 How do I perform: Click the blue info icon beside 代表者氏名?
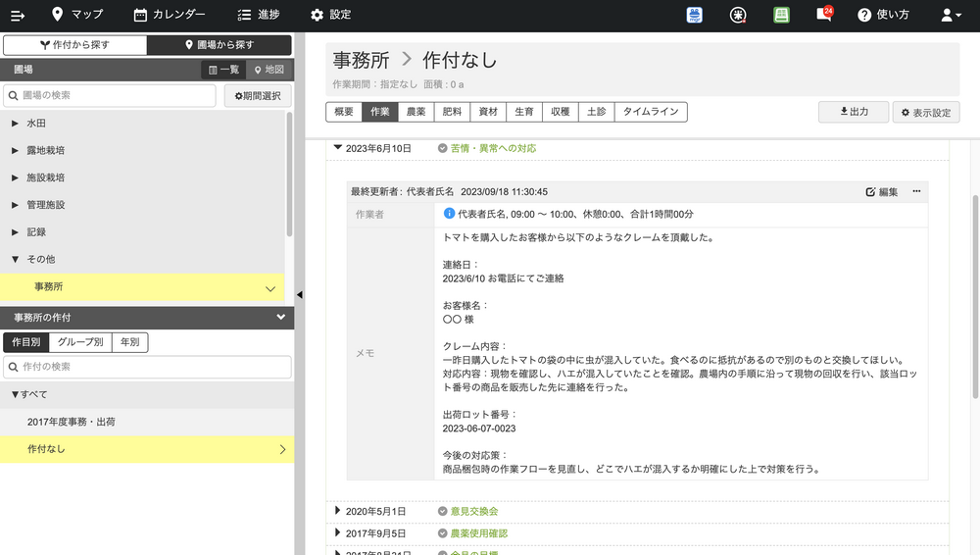[x=449, y=214]
